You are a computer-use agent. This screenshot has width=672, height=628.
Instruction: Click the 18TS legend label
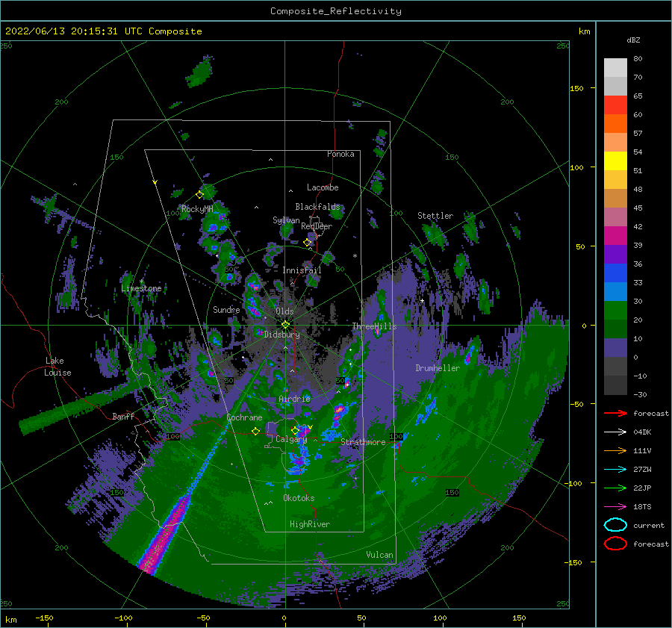pyautogui.click(x=642, y=507)
